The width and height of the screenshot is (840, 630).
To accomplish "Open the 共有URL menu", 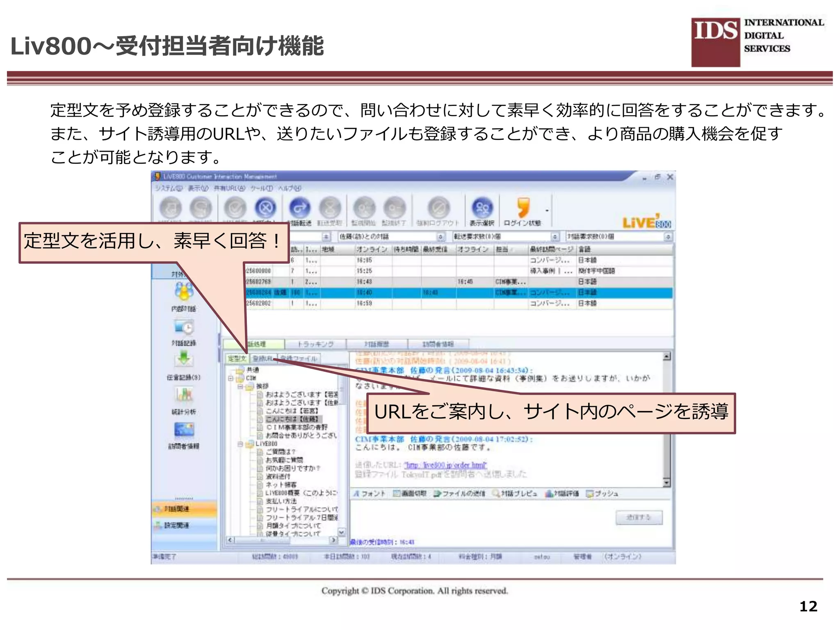I will (x=230, y=188).
